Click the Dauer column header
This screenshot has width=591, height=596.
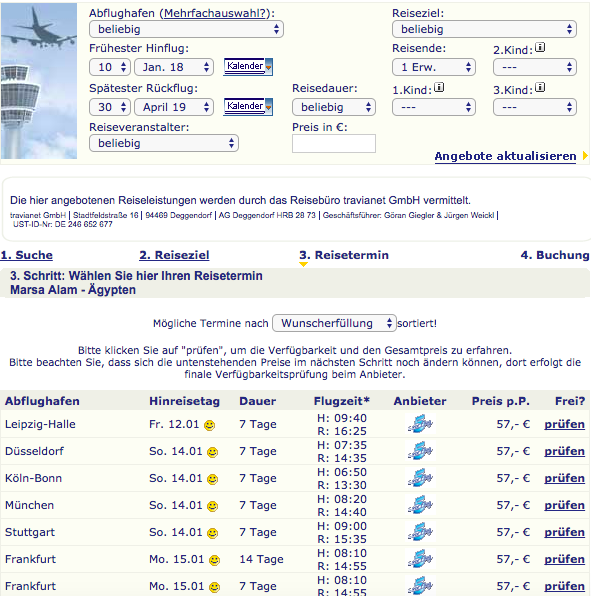258,401
